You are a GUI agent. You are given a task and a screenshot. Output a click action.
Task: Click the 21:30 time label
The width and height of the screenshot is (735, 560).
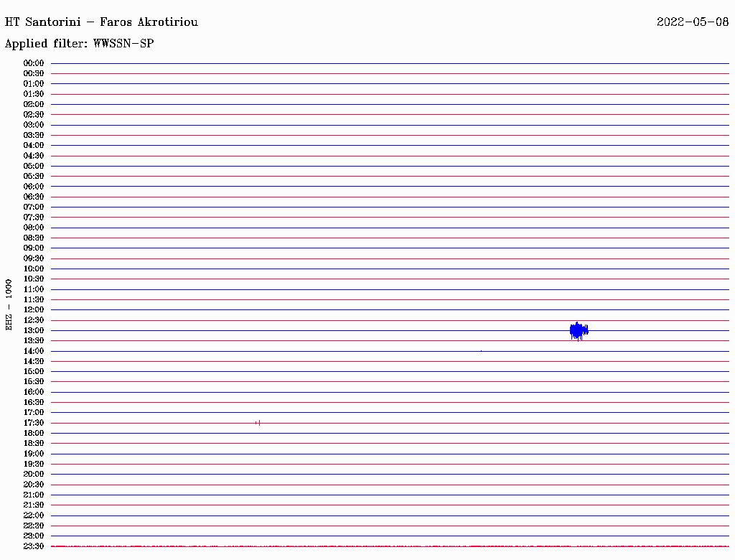click(x=34, y=505)
